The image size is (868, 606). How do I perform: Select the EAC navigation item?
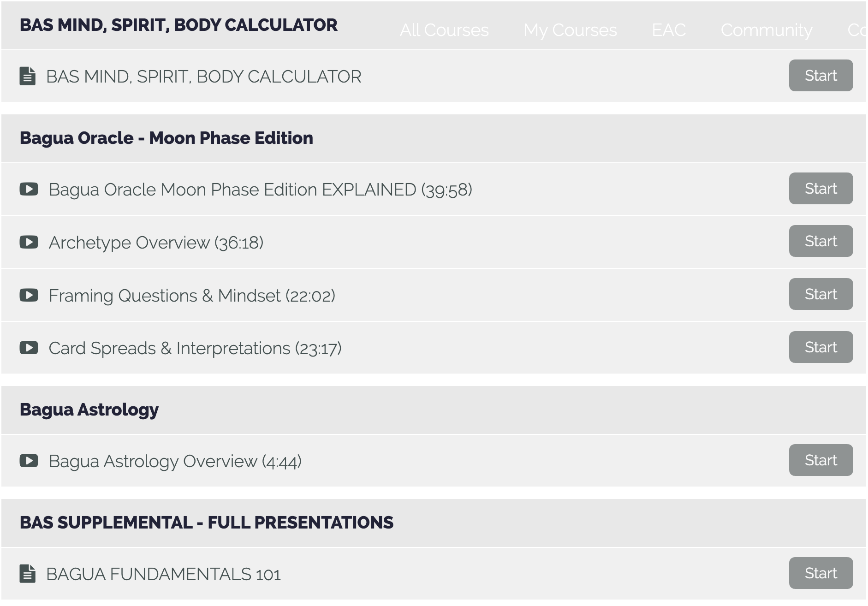coord(669,30)
